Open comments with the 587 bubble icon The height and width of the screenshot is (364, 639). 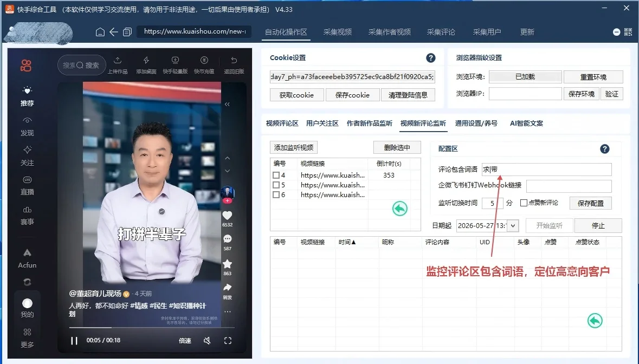point(228,239)
